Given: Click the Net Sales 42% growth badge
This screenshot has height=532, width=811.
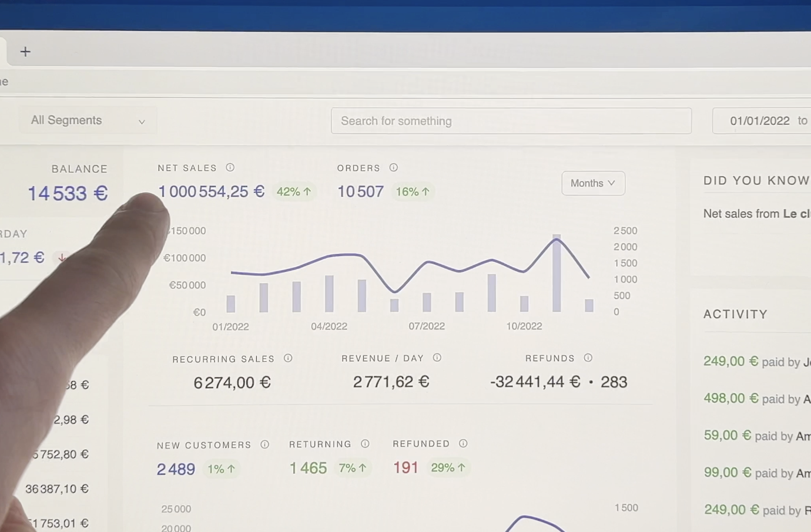Looking at the screenshot, I should pos(294,192).
